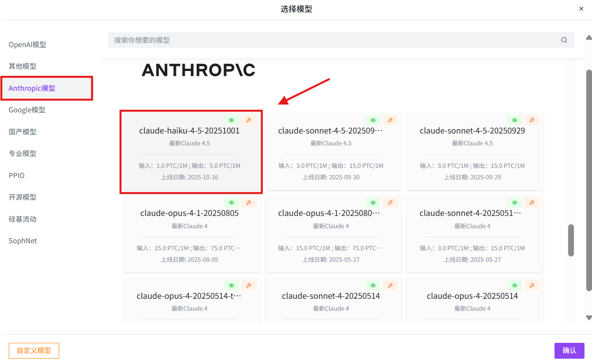Click the search magnifier icon
This screenshot has width=592, height=364.
(x=564, y=40)
